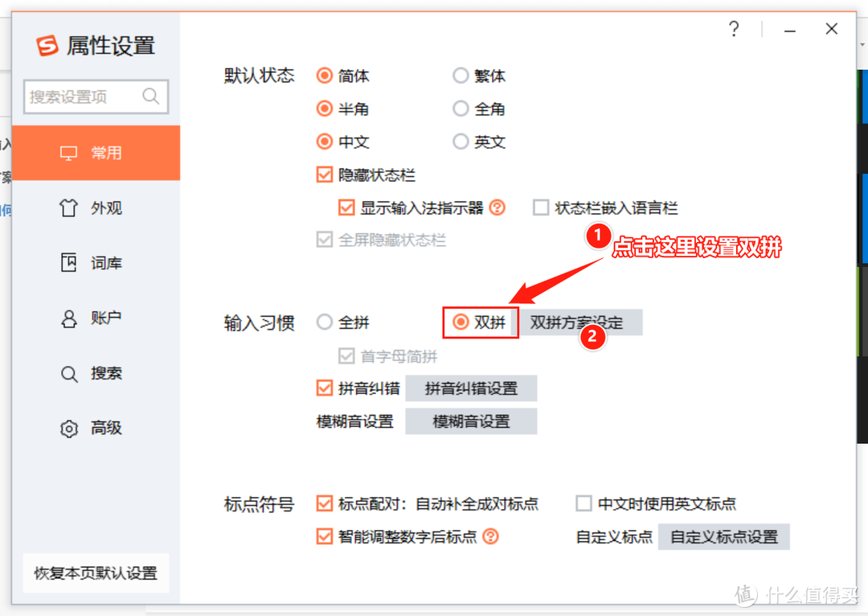Click the 默认状态 section label
The height and width of the screenshot is (616, 868).
tap(259, 76)
